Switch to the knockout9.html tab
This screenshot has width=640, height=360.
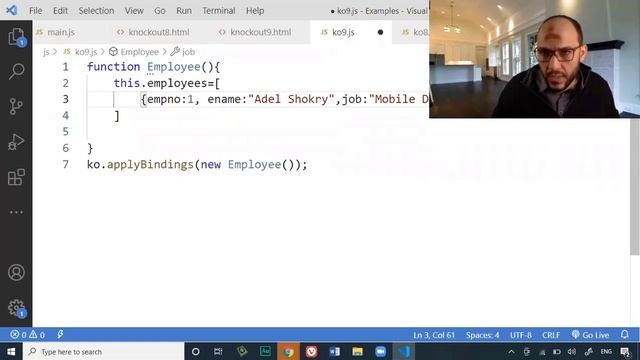[260, 32]
